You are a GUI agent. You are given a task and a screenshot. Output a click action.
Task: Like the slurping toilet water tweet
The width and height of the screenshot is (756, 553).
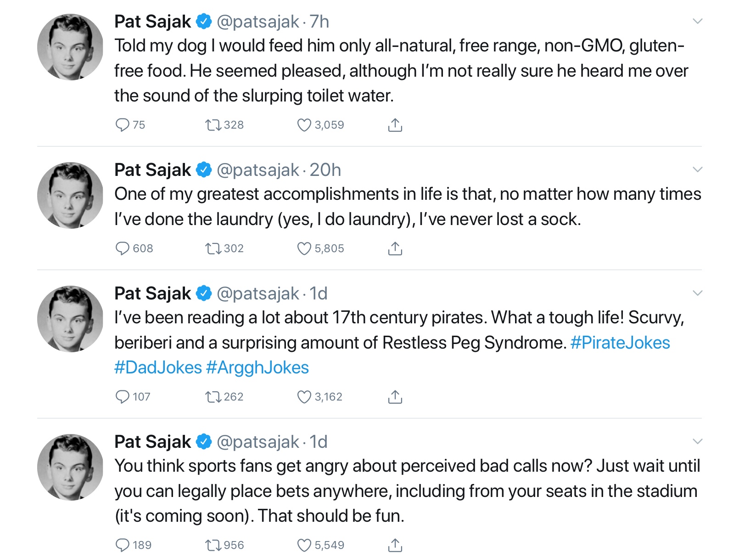304,125
